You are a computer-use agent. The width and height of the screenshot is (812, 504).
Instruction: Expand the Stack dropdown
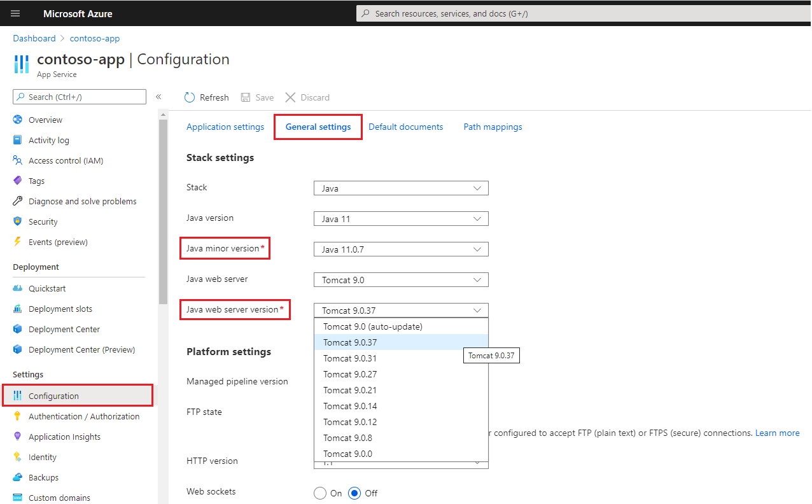pyautogui.click(x=400, y=188)
